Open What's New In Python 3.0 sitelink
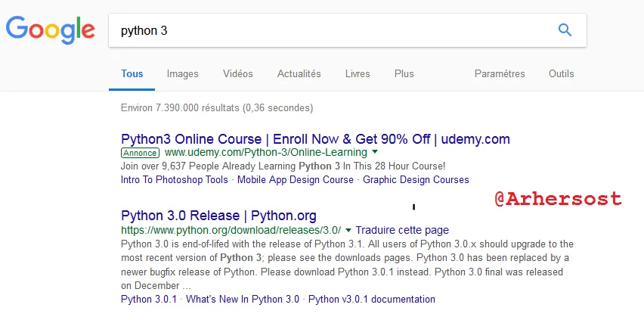Image resolution: width=644 pixels, height=320 pixels. 243,299
